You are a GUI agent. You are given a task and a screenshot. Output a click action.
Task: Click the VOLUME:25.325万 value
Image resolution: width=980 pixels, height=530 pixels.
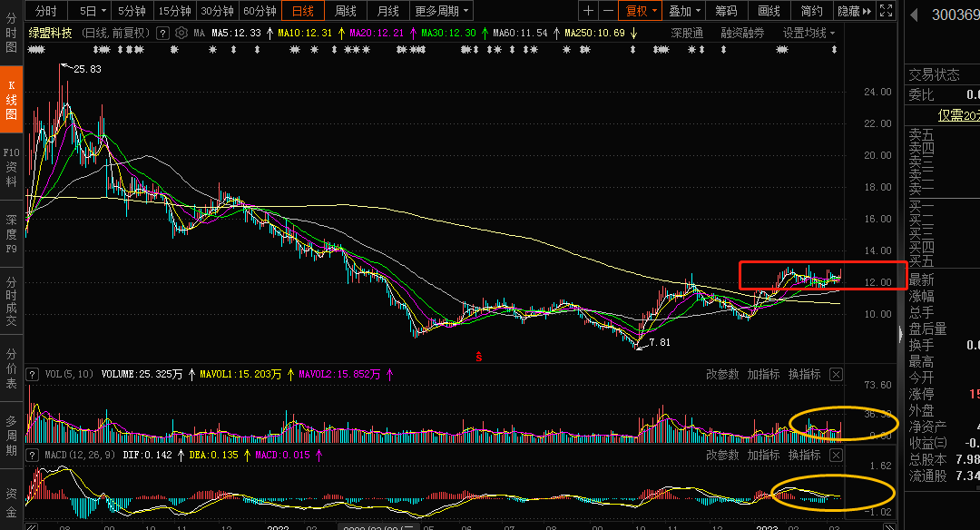[x=142, y=375]
